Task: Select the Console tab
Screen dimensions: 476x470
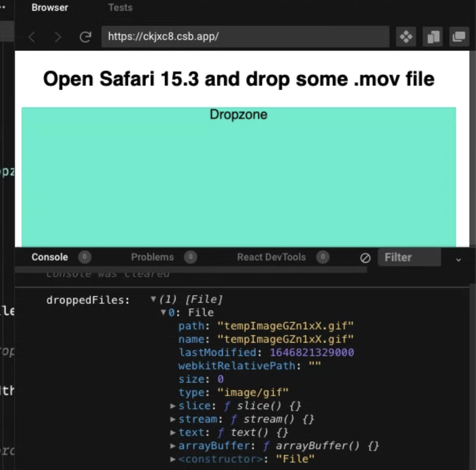Action: pyautogui.click(x=50, y=257)
